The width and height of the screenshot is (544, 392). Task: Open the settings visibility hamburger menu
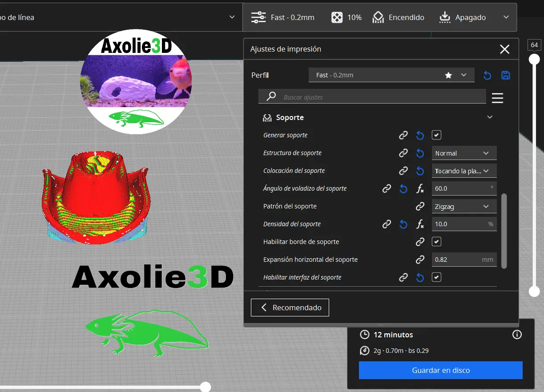click(497, 98)
